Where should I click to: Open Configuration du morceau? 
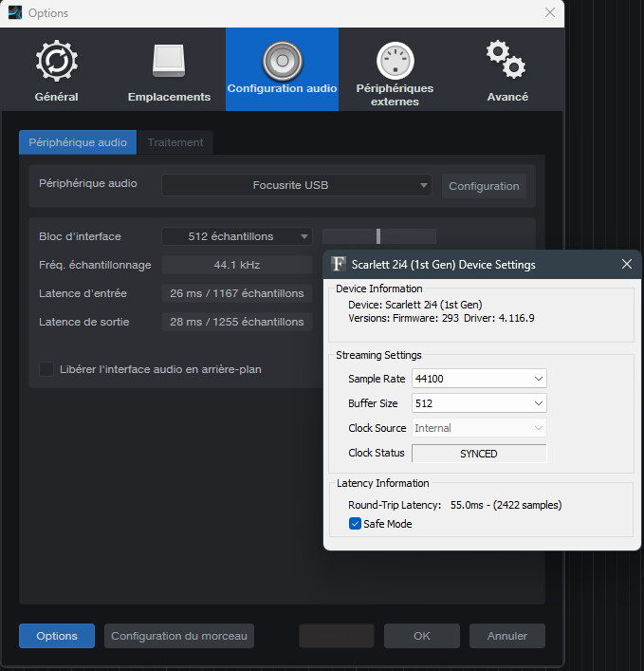[179, 636]
